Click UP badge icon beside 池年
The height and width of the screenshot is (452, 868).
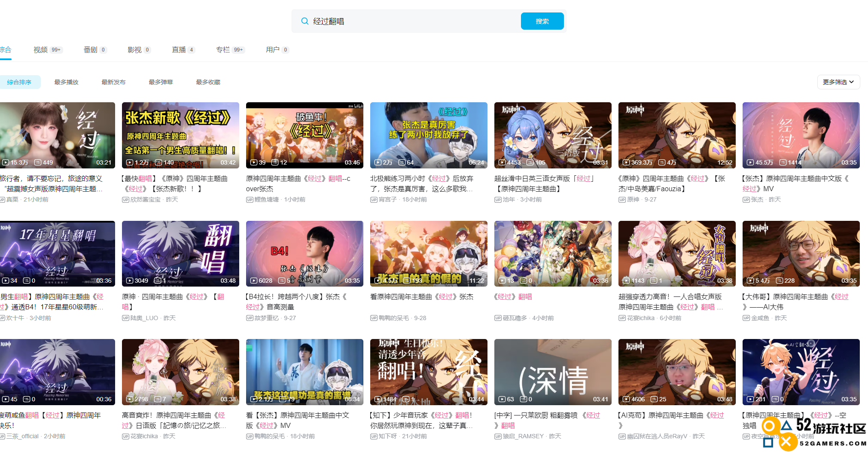click(x=498, y=200)
